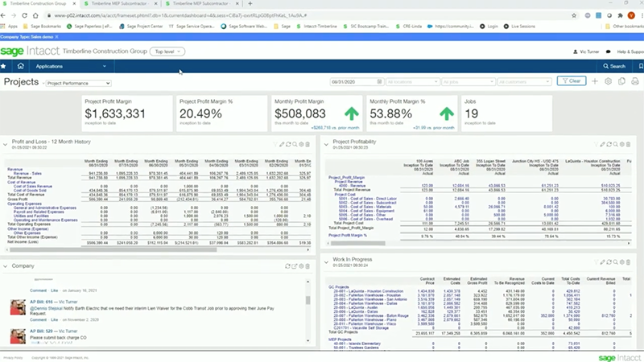Click the Monthly Profit Margin $508,083 card
The image size is (644, 362).
click(x=316, y=113)
